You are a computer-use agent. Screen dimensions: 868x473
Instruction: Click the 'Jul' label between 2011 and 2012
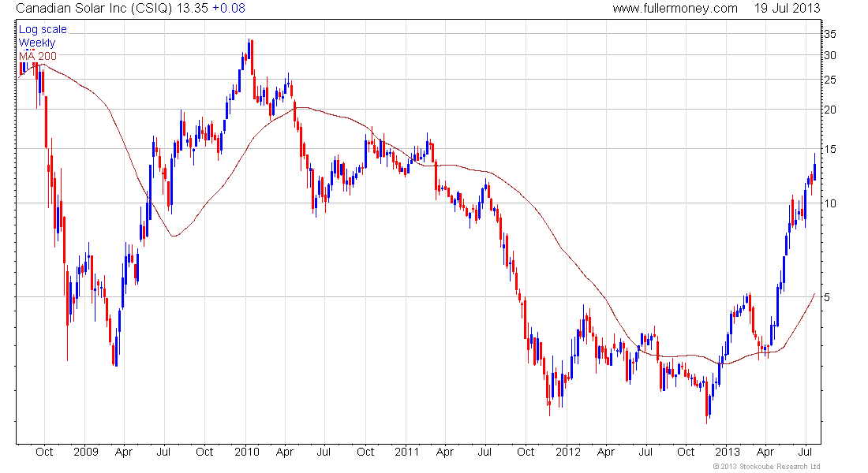(x=485, y=452)
